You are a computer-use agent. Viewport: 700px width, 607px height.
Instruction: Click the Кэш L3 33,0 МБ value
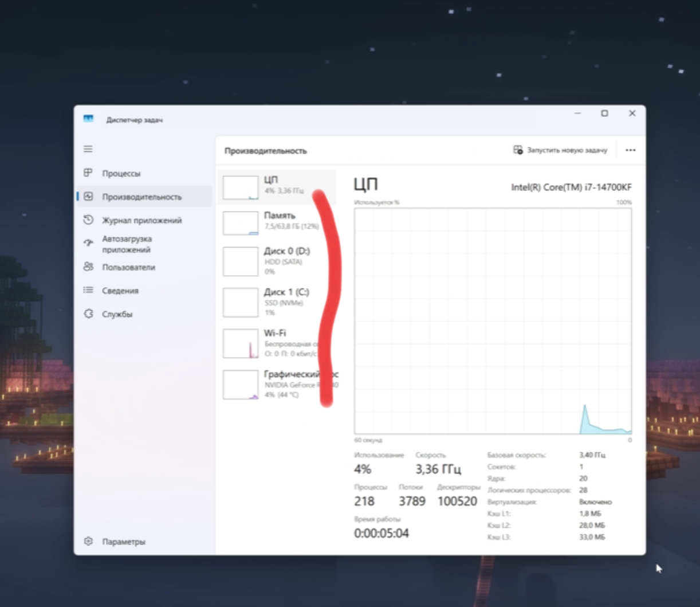(592, 537)
